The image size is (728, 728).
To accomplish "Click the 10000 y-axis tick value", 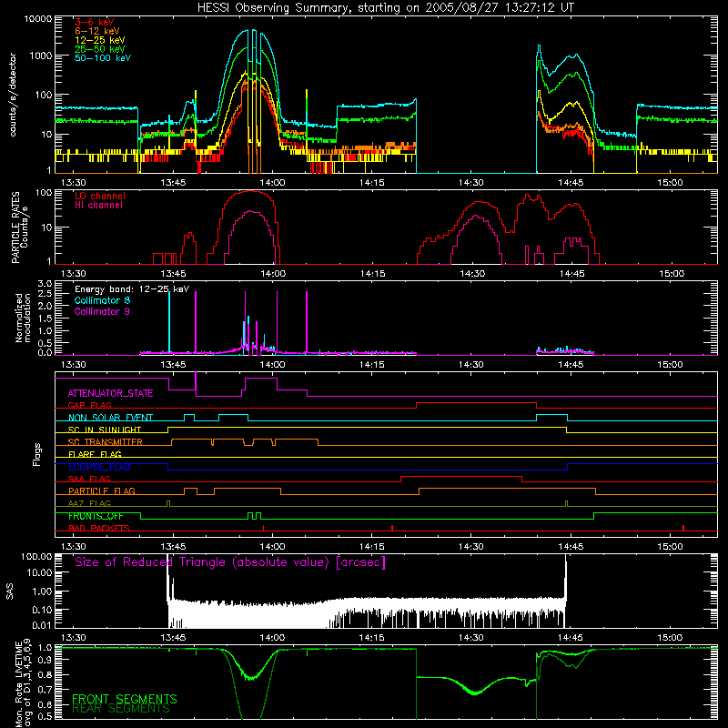I will pos(38,19).
